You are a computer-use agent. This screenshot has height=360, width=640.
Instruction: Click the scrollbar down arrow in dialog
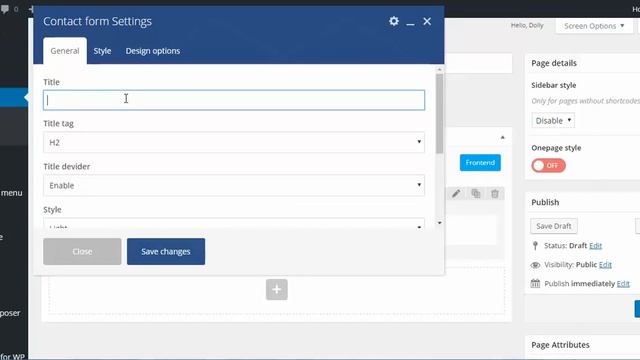(x=439, y=223)
